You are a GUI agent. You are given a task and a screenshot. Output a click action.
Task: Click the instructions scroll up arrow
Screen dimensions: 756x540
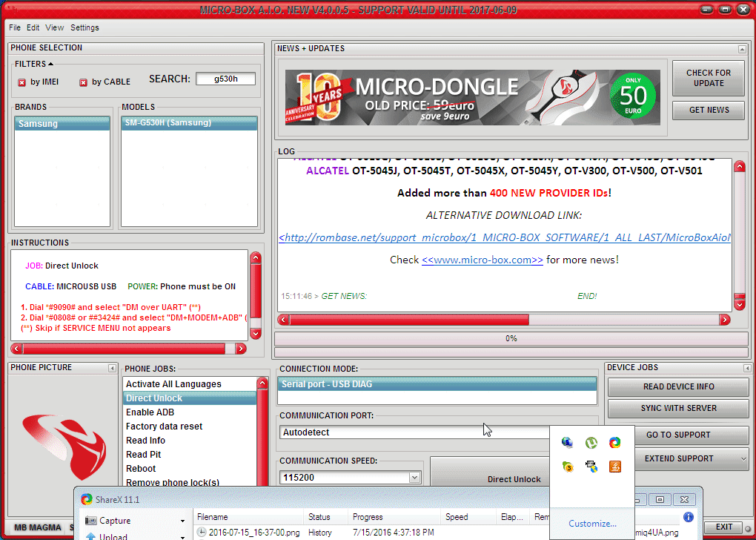(x=256, y=257)
